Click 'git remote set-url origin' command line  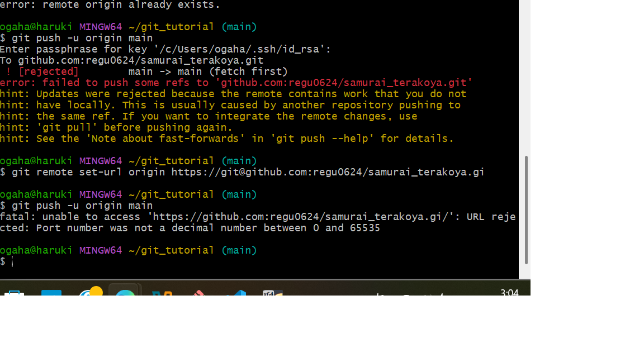pyautogui.click(x=242, y=172)
